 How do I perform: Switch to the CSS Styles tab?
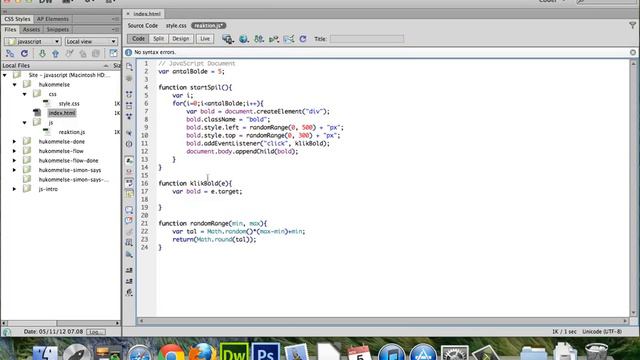click(x=17, y=19)
